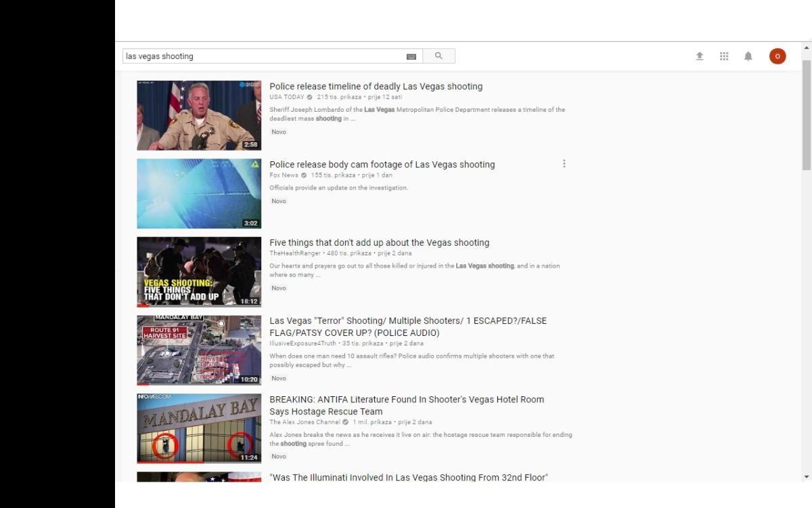Click '1 mil. prikaza' view count
This screenshot has height=508, width=812.
371,422
